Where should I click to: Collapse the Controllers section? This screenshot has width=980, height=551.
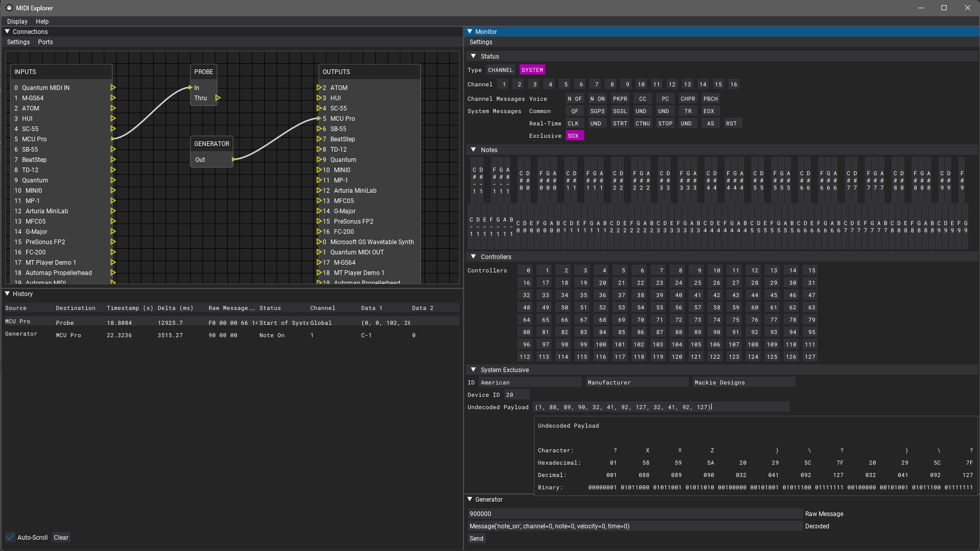tap(473, 256)
